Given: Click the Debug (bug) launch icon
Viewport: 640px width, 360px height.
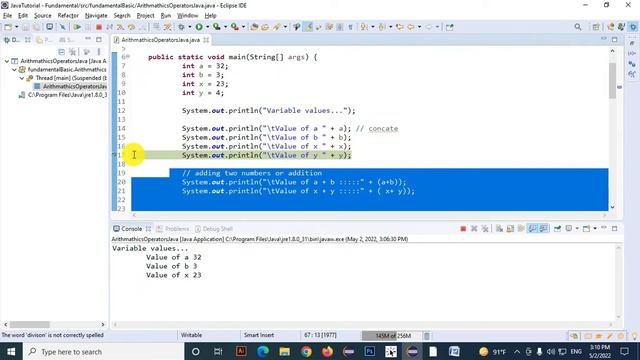Looking at the screenshot, I should coord(181,27).
